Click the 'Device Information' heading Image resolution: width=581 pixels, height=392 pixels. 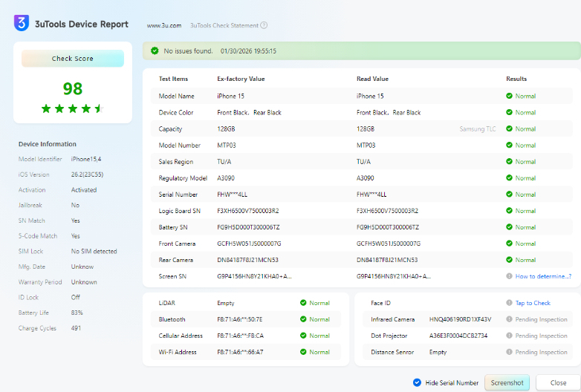coord(48,144)
